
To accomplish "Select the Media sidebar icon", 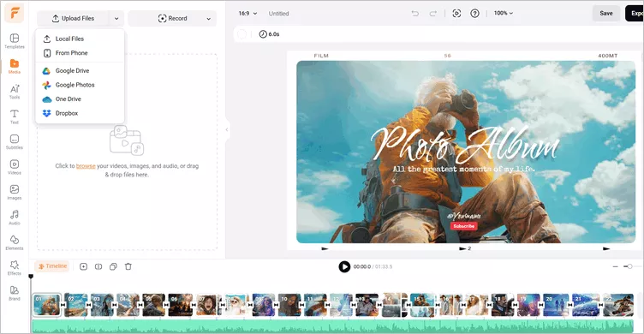I will [15, 66].
